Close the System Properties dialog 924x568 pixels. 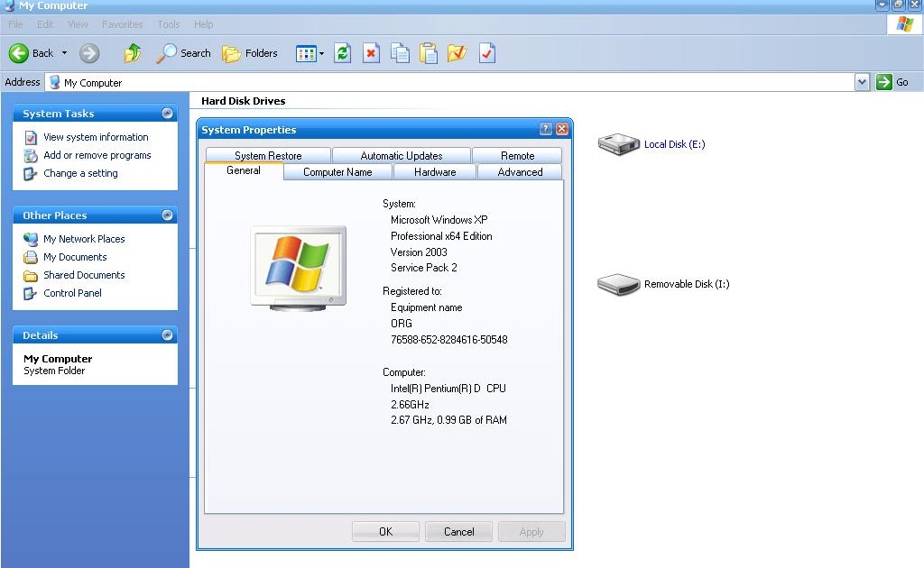[x=562, y=129]
